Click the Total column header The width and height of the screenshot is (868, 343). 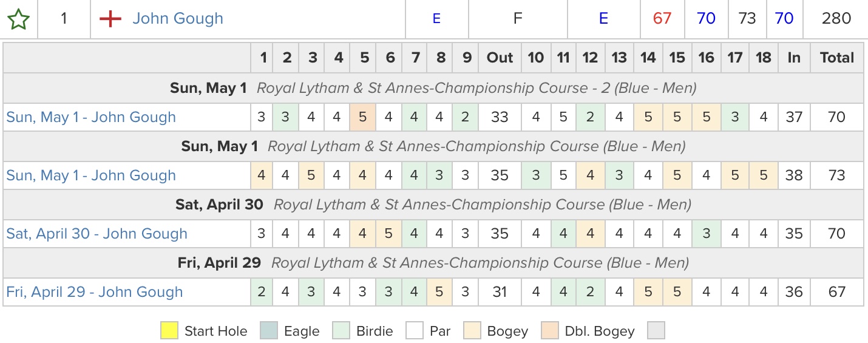(836, 58)
